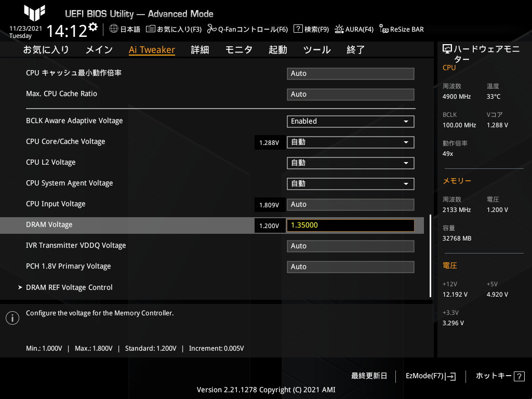Click the 12.192 V reading
This screenshot has width=532, height=399.
(455, 295)
